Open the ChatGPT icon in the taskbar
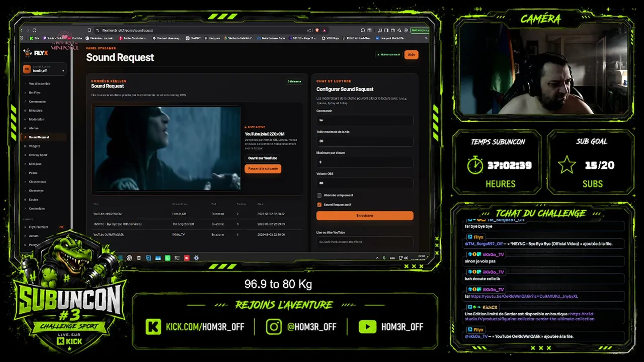This screenshot has height=362, width=644. [x=129, y=258]
